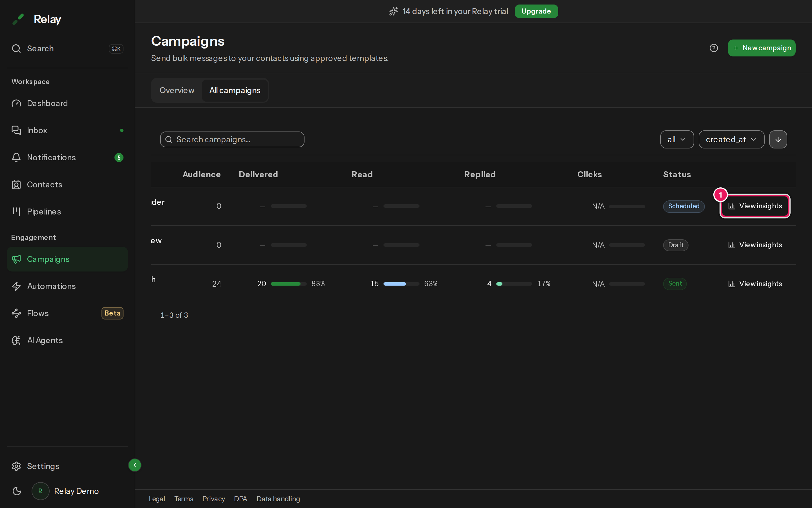Screen dimensions: 812x508
Task: Toggle dark mode moon icon
Action: [17, 491]
